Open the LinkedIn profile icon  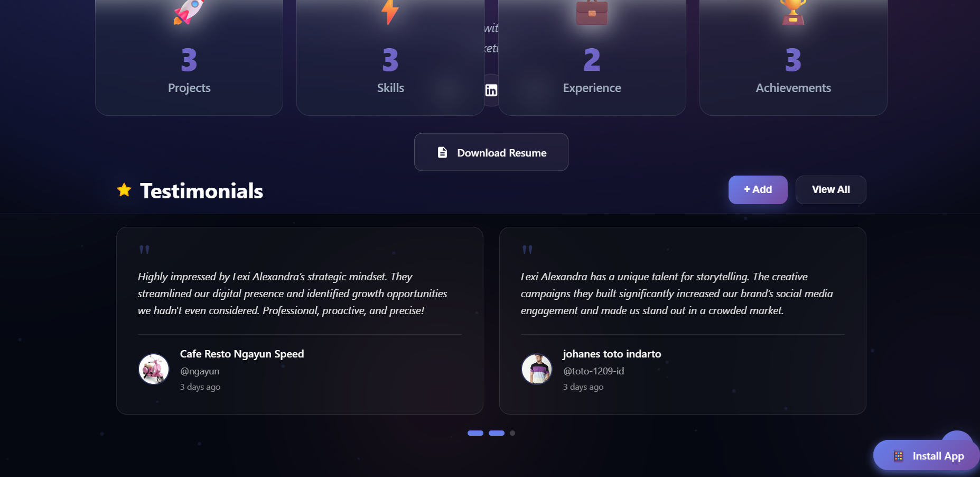[491, 90]
